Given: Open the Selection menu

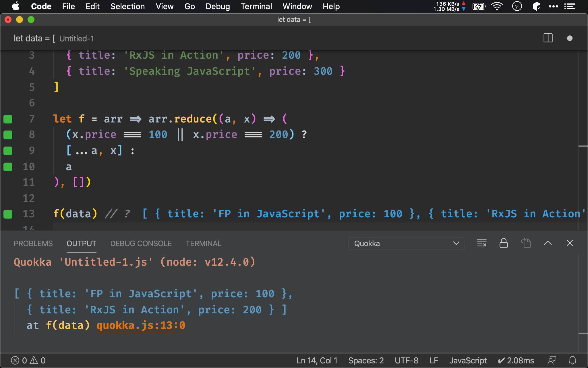Looking at the screenshot, I should coord(127,6).
